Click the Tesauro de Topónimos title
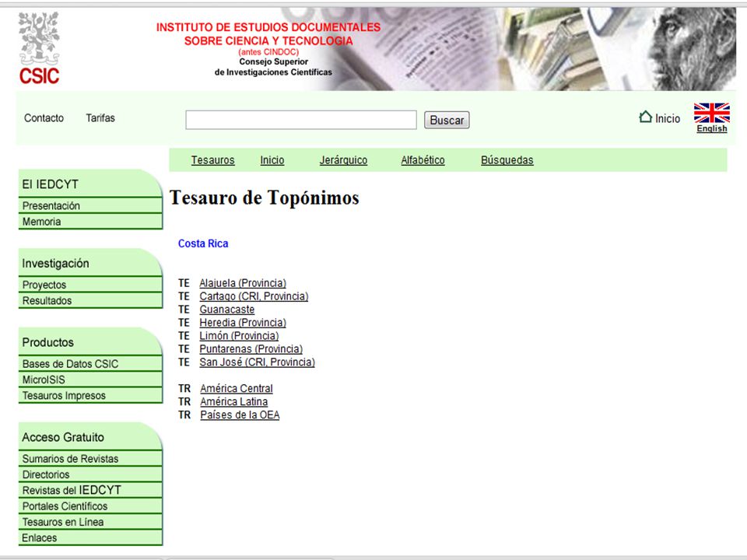This screenshot has height=560, width=747. [265, 198]
